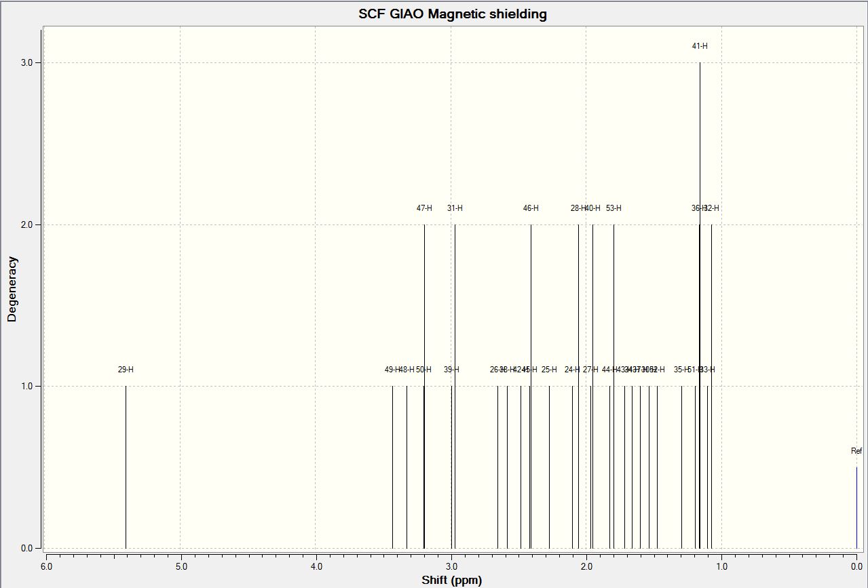Viewport: 868px width, 588px height.
Task: Click the plot title SCF GIAO Magnetic shielding
Action: click(x=453, y=14)
